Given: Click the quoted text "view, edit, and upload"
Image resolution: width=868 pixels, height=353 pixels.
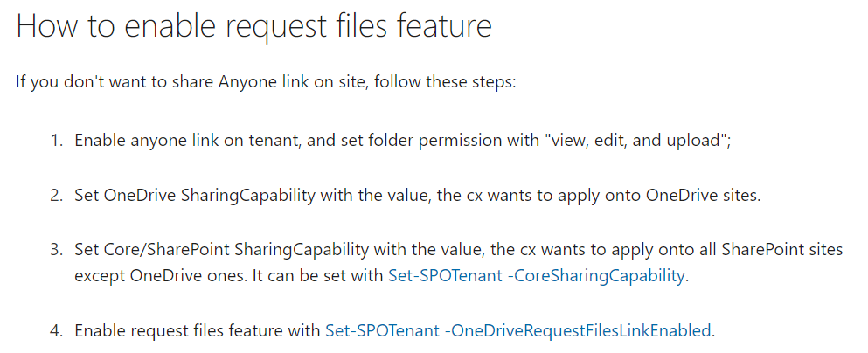Looking at the screenshot, I should pyautogui.click(x=635, y=141).
